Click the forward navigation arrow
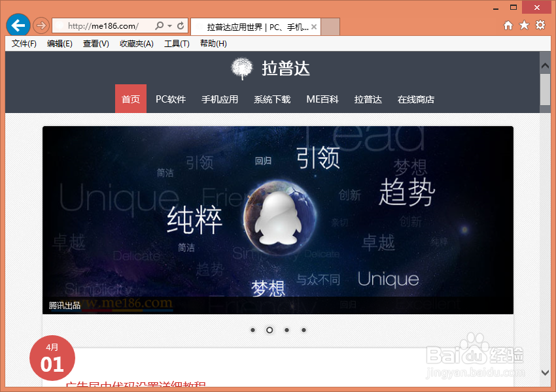Image resolution: width=556 pixels, height=392 pixels. [41, 25]
